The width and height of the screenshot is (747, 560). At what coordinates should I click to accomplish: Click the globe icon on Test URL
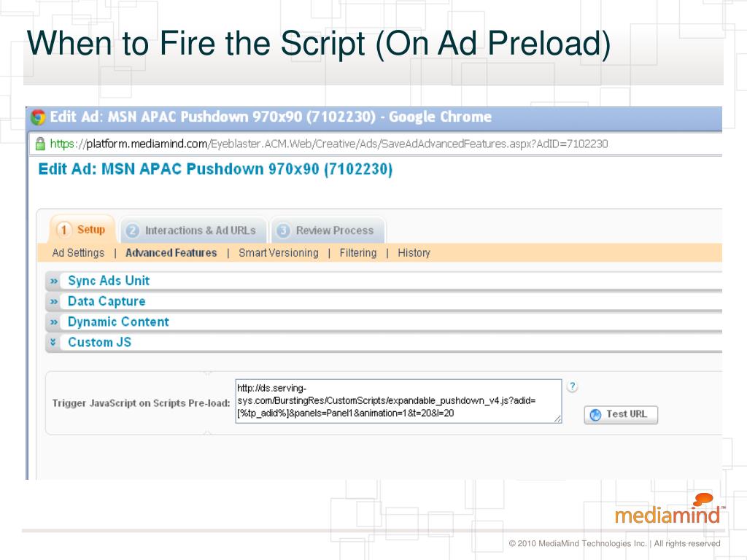[595, 415]
